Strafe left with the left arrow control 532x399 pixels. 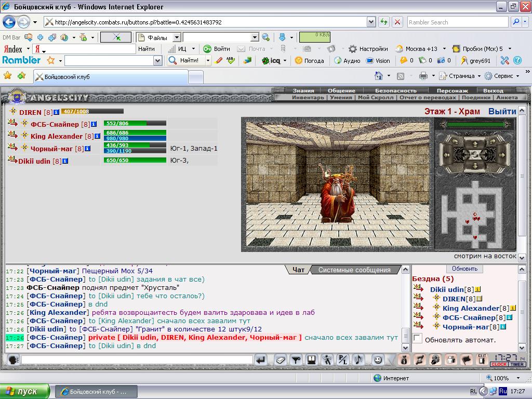pos(446,155)
